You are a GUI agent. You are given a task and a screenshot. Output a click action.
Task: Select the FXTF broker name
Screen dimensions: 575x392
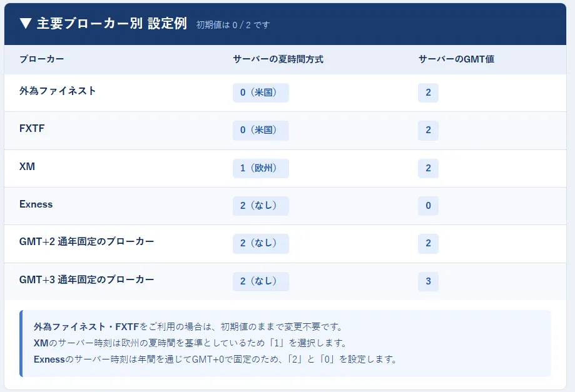[32, 129]
